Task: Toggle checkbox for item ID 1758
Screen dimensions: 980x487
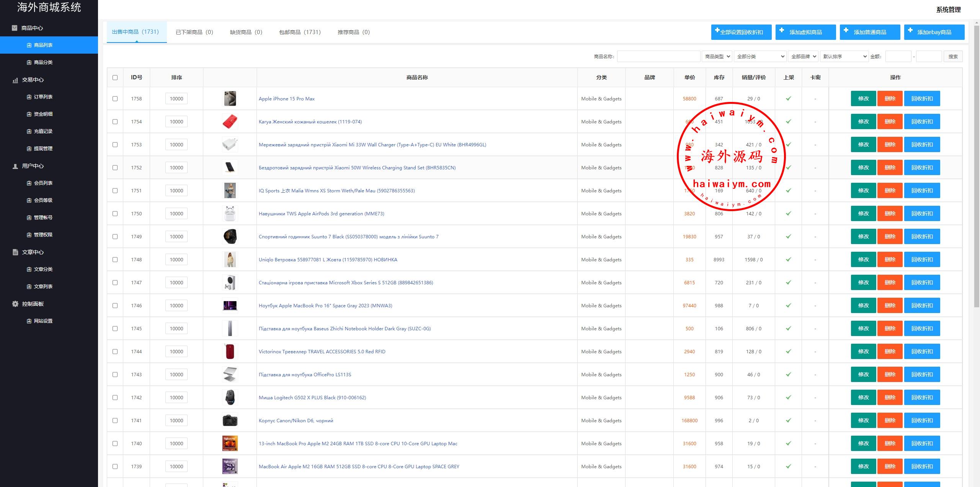Action: coord(114,98)
